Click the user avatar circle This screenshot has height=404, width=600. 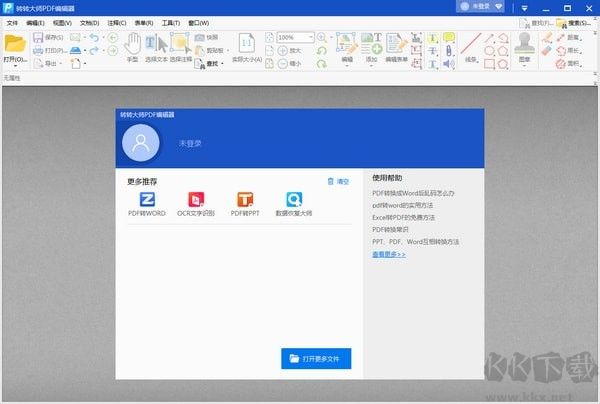coord(142,144)
